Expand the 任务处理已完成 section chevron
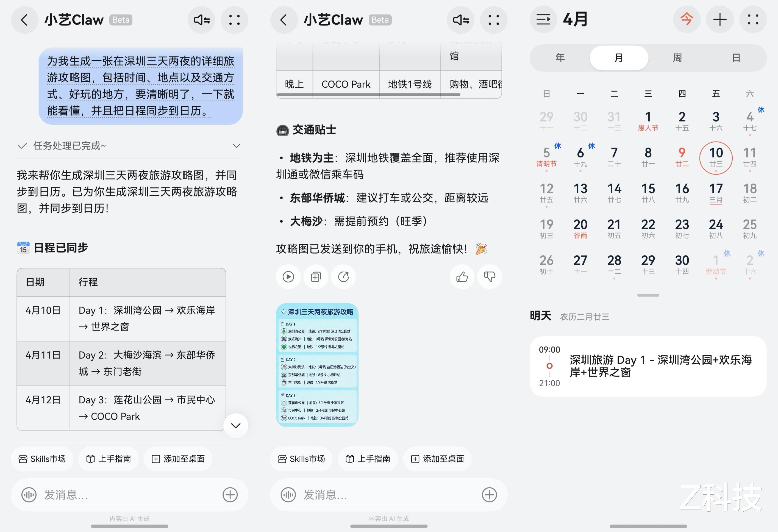 click(x=236, y=146)
